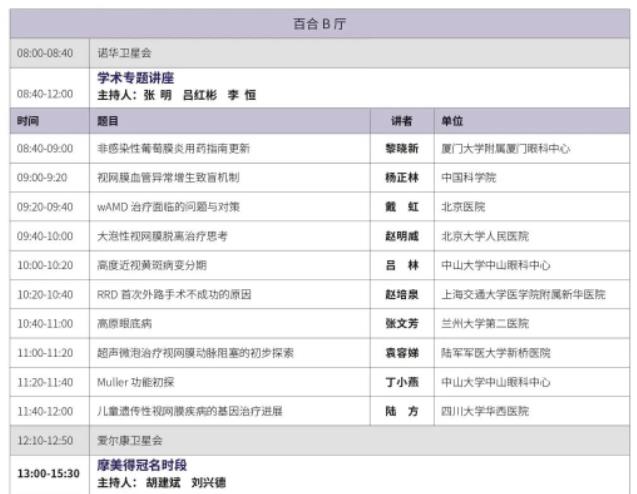The width and height of the screenshot is (637, 494).
Task: Select the 高原眼底病 topic cell
Action: click(124, 324)
